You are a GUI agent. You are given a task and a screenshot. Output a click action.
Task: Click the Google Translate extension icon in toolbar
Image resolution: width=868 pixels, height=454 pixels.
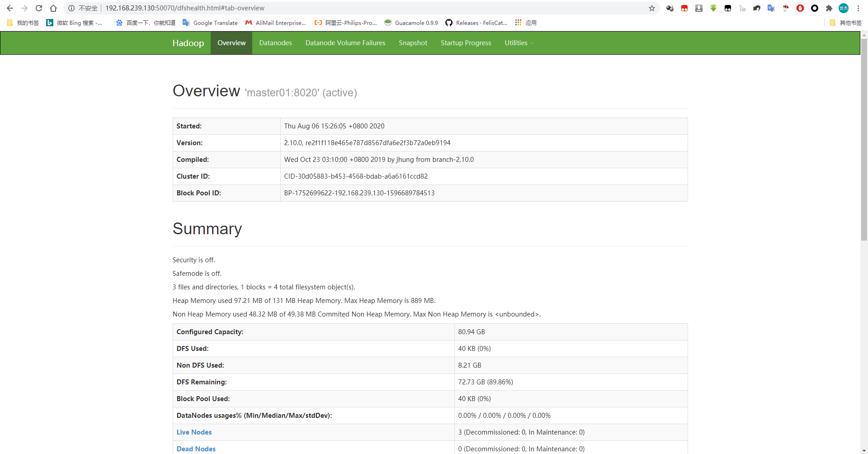[771, 8]
